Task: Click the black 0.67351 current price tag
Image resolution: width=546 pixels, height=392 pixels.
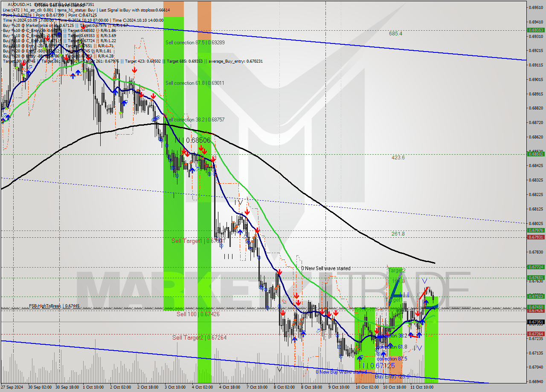Action: [x=535, y=322]
